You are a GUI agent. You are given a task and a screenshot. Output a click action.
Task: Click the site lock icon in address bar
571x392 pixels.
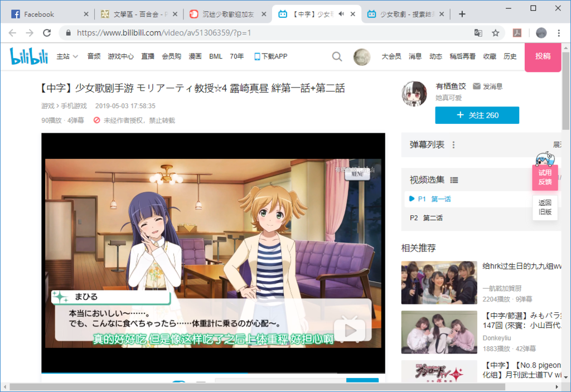click(x=68, y=33)
